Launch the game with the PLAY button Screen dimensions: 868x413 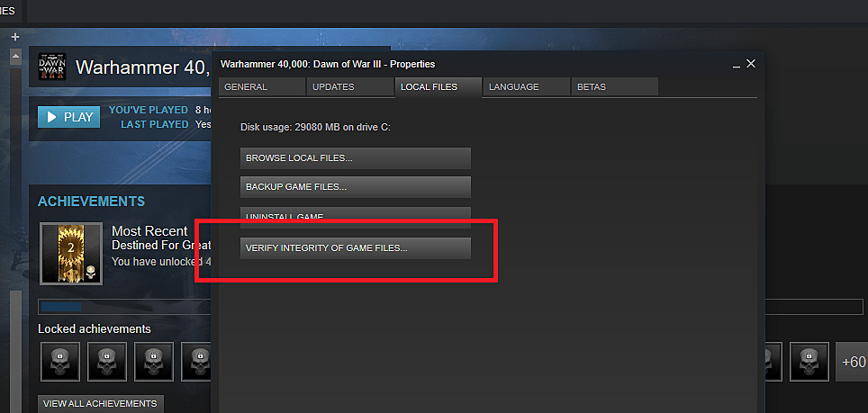[68, 117]
